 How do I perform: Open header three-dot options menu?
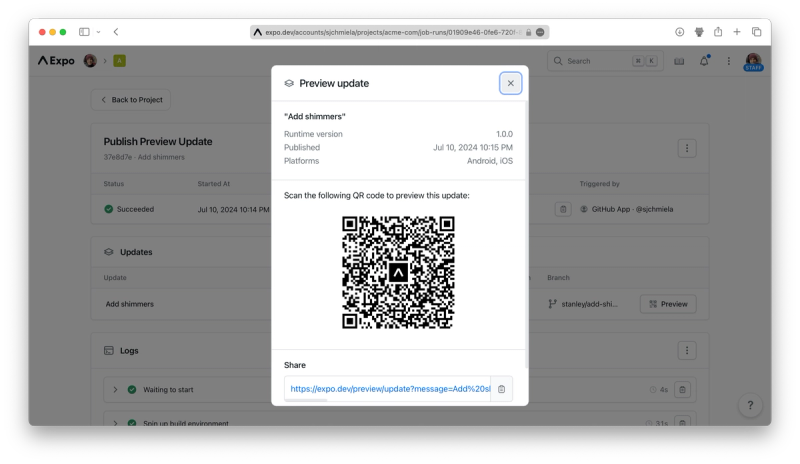pyautogui.click(x=729, y=61)
